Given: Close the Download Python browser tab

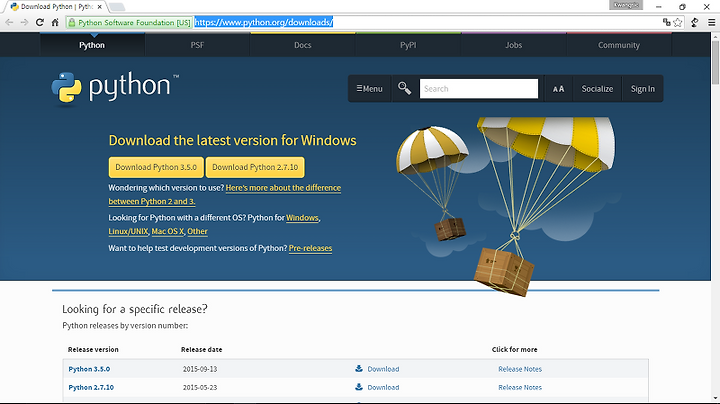Looking at the screenshot, I should point(100,7).
